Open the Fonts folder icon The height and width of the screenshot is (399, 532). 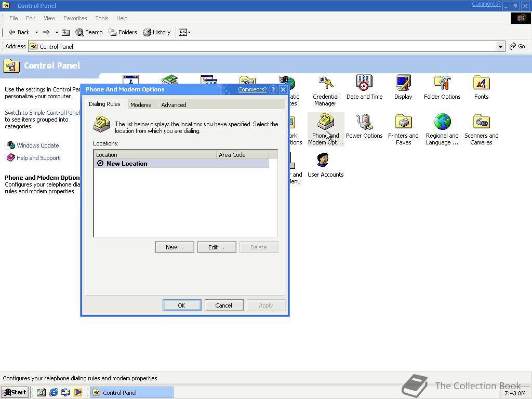click(481, 87)
